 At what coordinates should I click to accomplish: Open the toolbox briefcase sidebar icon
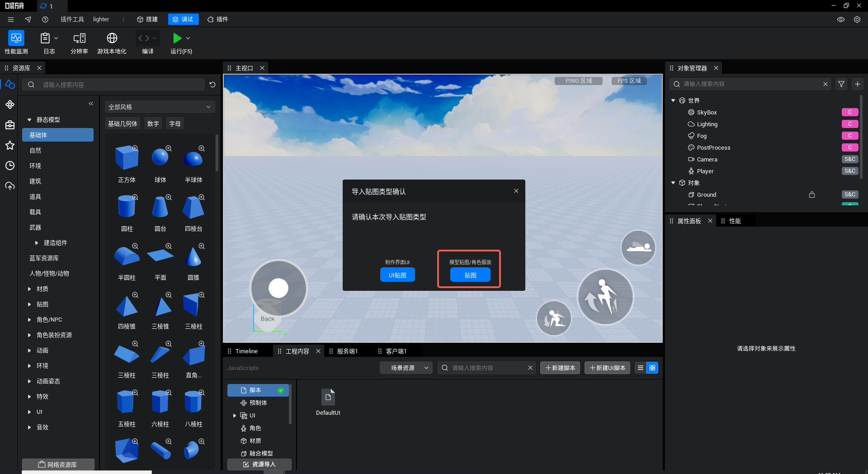(10, 125)
